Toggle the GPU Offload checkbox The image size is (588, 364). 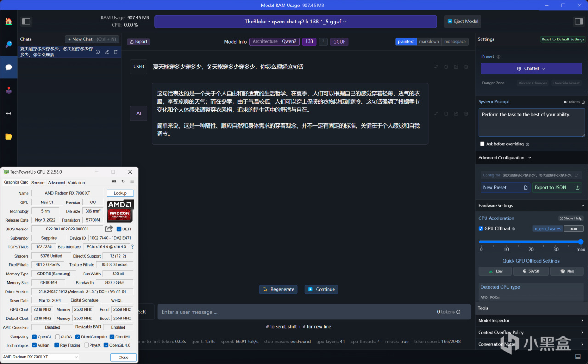point(481,229)
